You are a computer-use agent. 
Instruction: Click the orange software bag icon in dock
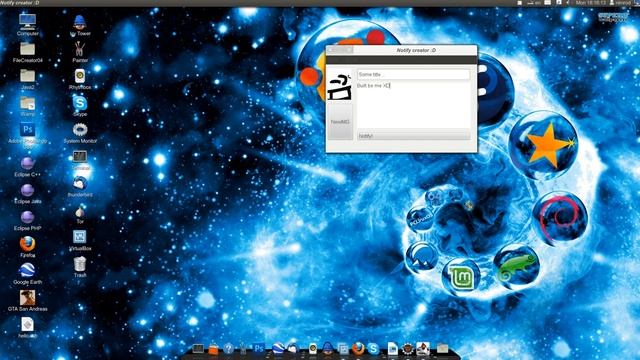213,349
